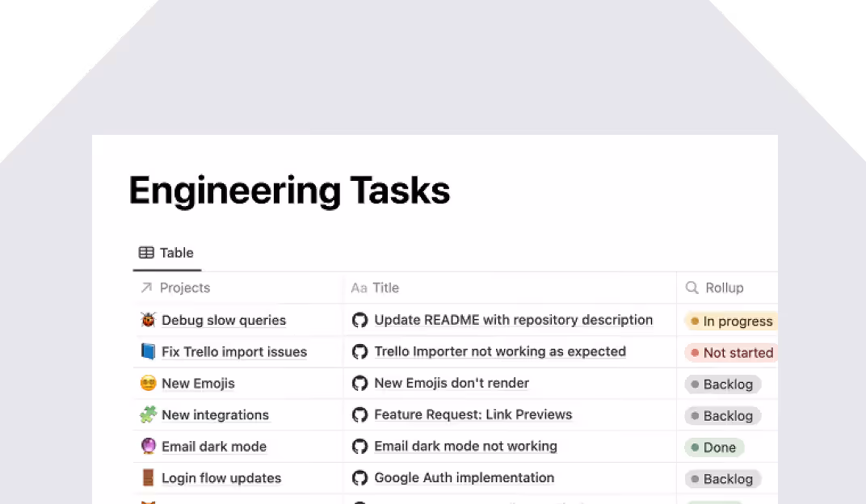
Task: Select the Backlog tag in New Emojis row
Action: (x=723, y=384)
